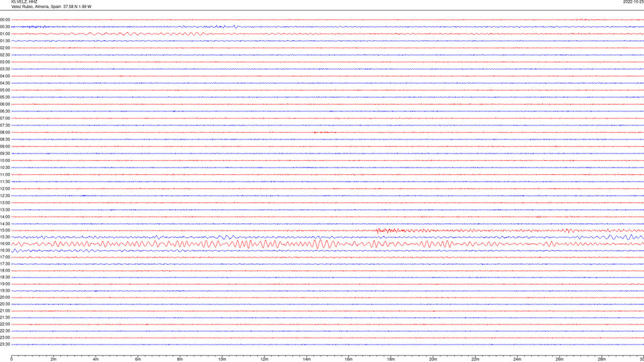Select the 19:00 time label
This screenshot has width=644, height=362.
coord(5,284)
